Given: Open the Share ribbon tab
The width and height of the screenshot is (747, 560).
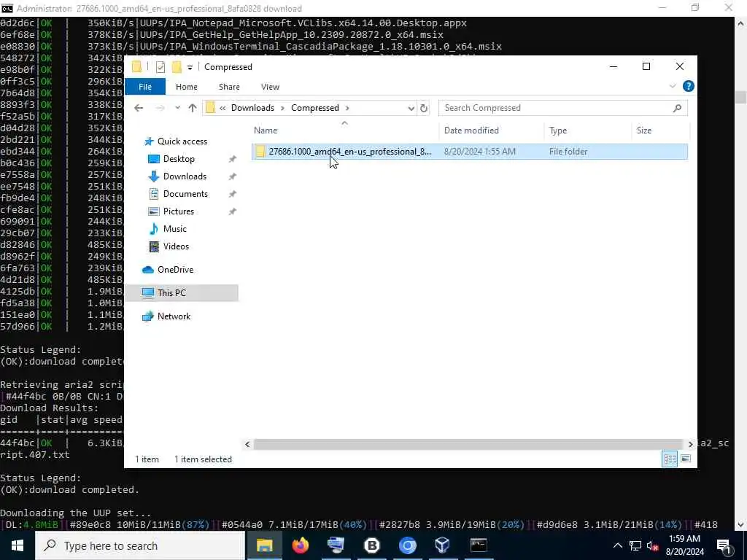Looking at the screenshot, I should tap(229, 87).
